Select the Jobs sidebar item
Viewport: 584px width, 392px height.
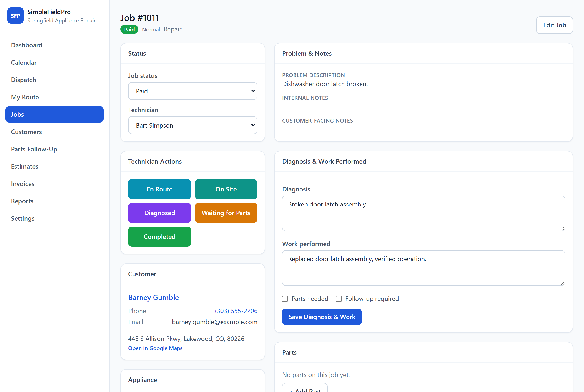coord(54,114)
